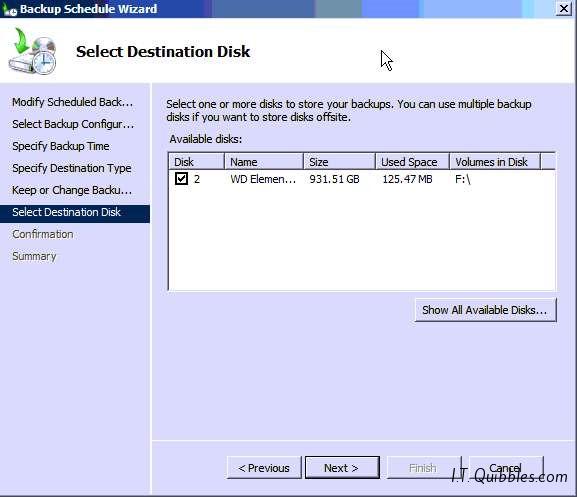Open the Specify Backup Time step

click(x=61, y=146)
